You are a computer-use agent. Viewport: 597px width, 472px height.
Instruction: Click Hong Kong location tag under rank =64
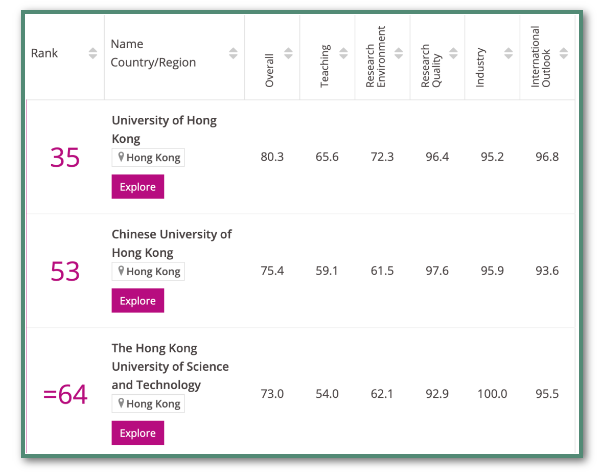click(148, 403)
